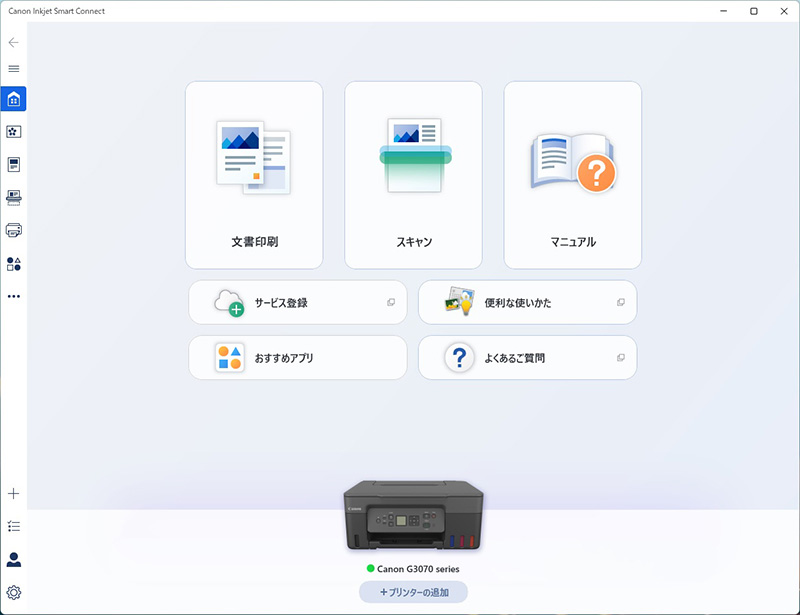800x615 pixels.
Task: Click the photo lightbulb tips icon
Action: 460,301
